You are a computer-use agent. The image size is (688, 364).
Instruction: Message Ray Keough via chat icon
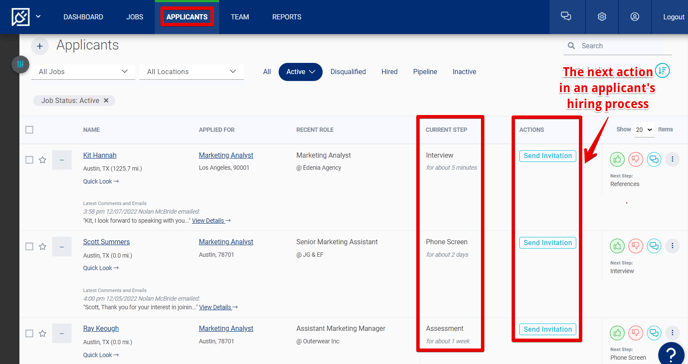(654, 332)
